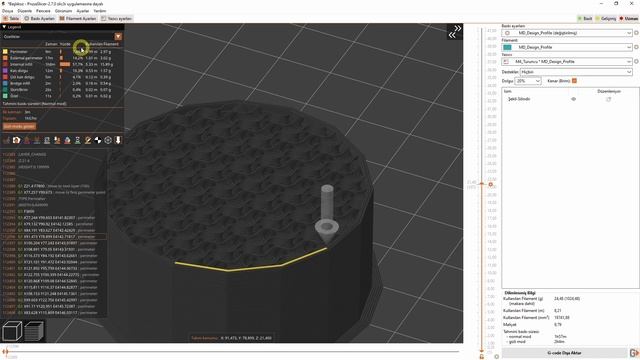
Task: Toggle Perimeter feature visibility in legend
Action: [x=19, y=52]
